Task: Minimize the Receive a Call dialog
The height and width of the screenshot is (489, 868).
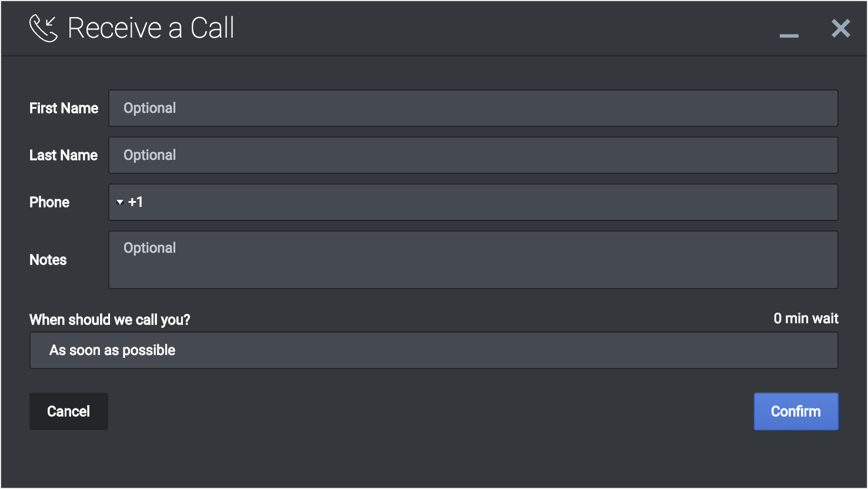Action: [x=789, y=35]
